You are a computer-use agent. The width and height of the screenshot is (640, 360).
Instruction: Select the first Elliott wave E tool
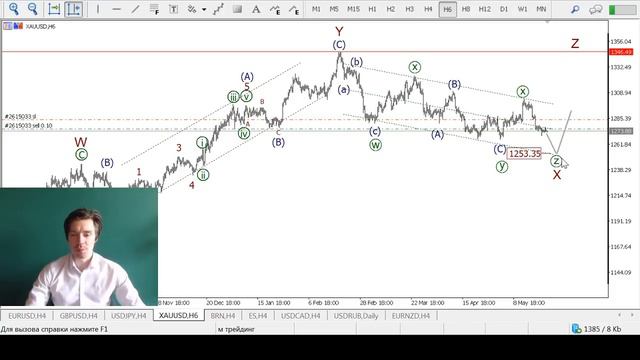(x=275, y=9)
